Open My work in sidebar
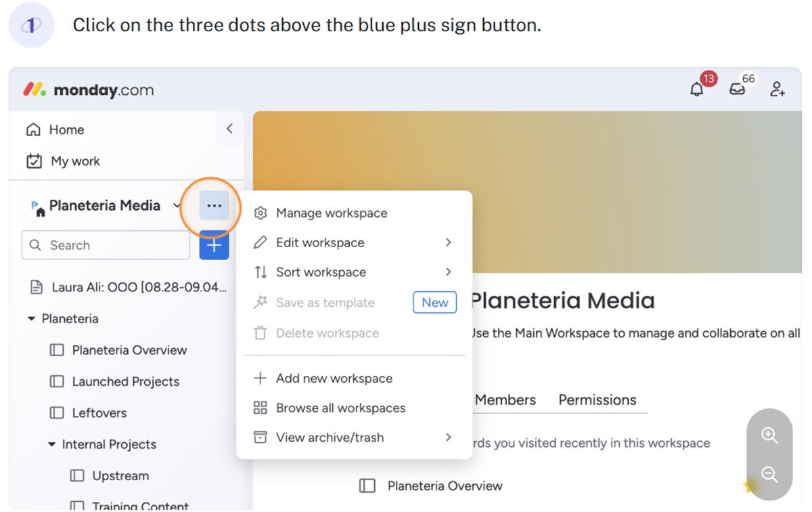Viewport: 812px width, 512px height. [x=62, y=161]
